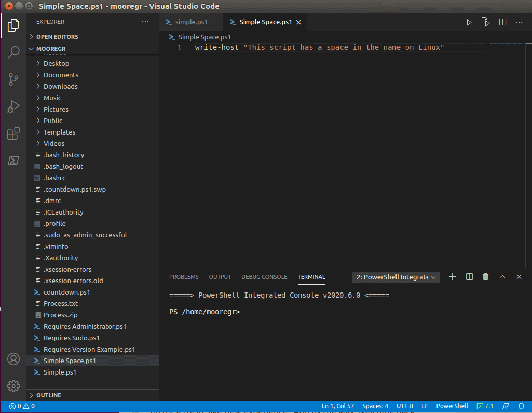
Task: Change language mode PowerShell
Action: (x=452, y=406)
